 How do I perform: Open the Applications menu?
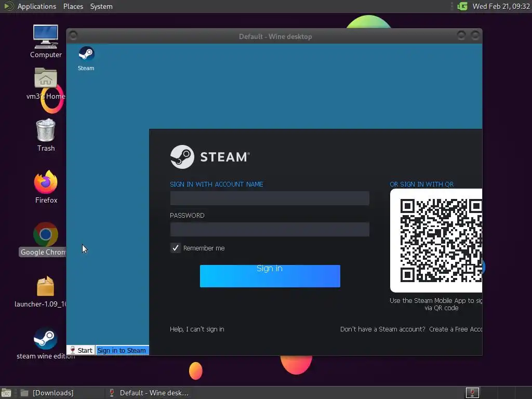pos(37,6)
